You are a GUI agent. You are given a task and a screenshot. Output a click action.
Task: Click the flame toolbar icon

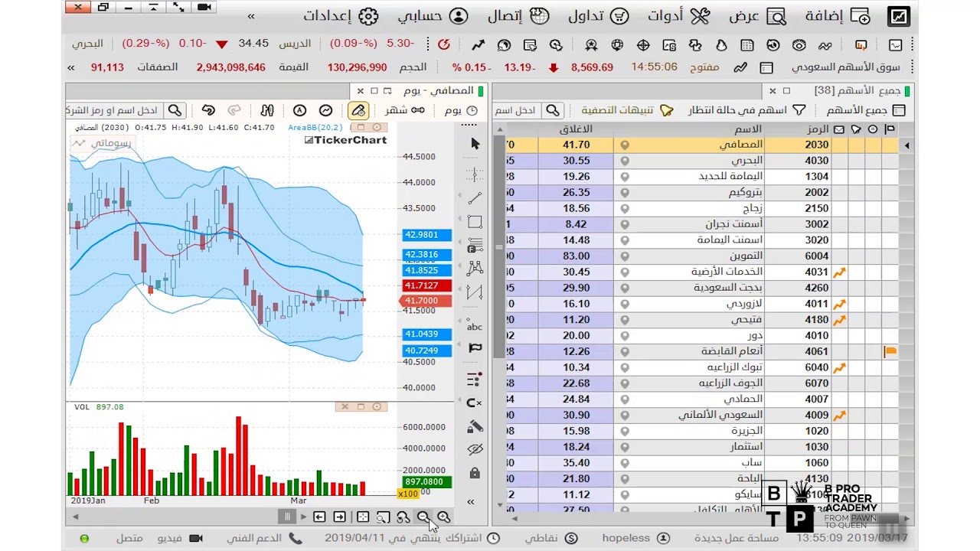coord(721,45)
